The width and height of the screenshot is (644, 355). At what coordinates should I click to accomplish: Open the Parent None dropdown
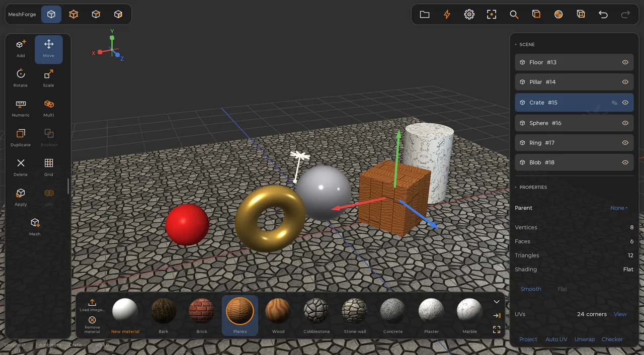click(x=619, y=208)
